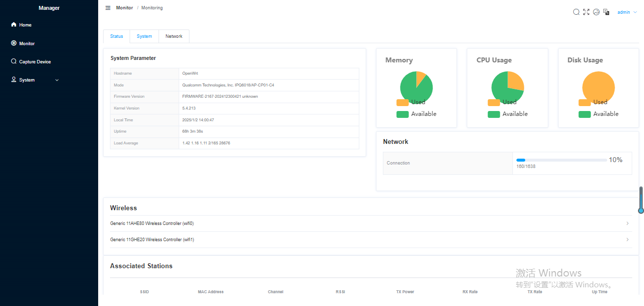Click the Associated Stations heading
The height and width of the screenshot is (306, 644).
click(x=141, y=266)
